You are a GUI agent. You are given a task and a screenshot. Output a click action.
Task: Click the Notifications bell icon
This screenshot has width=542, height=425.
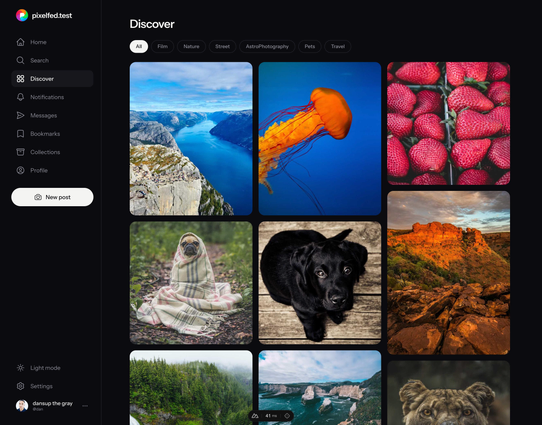tap(20, 97)
